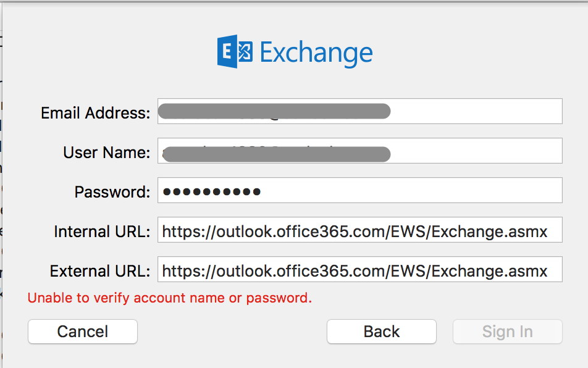Click the red unable to verify error message
This screenshot has width=588, height=368.
(x=170, y=298)
